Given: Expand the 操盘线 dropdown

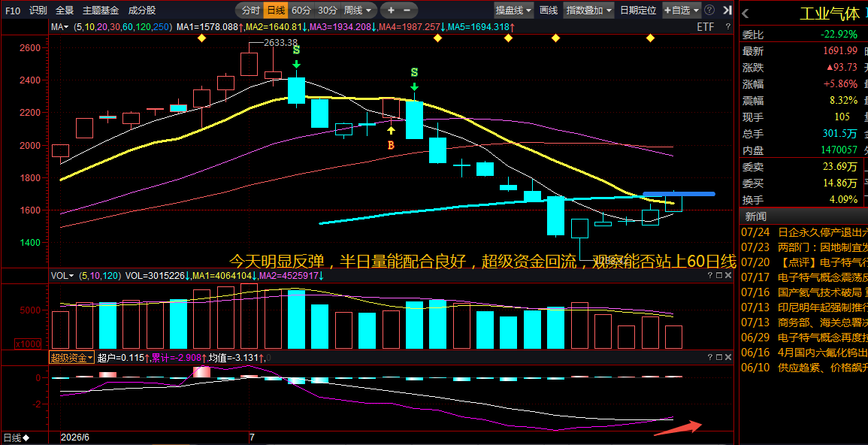Looking at the screenshot, I should pos(514,10).
